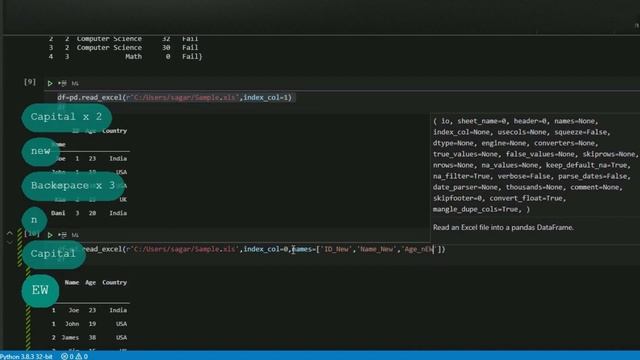
Task: Click 'James' in cell [10] output table
Action: pyautogui.click(x=70, y=338)
